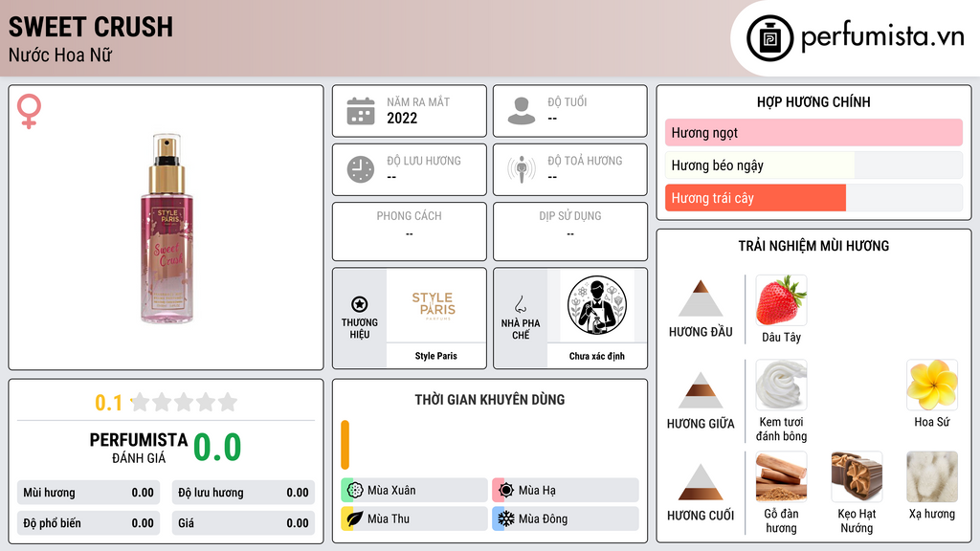Click the Sweet Crush bottle image

click(167, 228)
